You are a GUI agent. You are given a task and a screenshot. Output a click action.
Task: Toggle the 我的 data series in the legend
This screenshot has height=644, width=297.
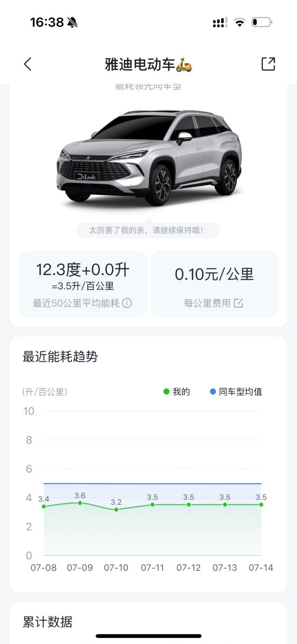tap(175, 392)
